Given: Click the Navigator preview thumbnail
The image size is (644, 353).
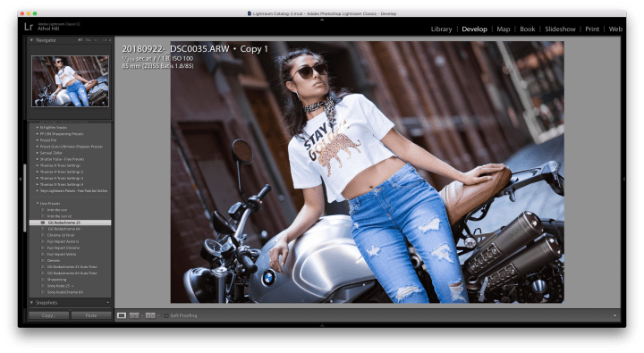Looking at the screenshot, I should tap(71, 81).
